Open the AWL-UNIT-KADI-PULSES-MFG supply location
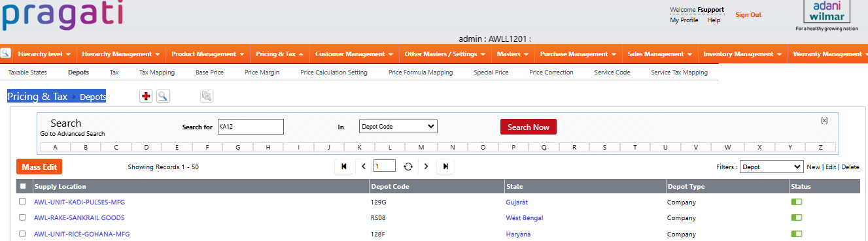This screenshot has width=868, height=241. [79, 202]
